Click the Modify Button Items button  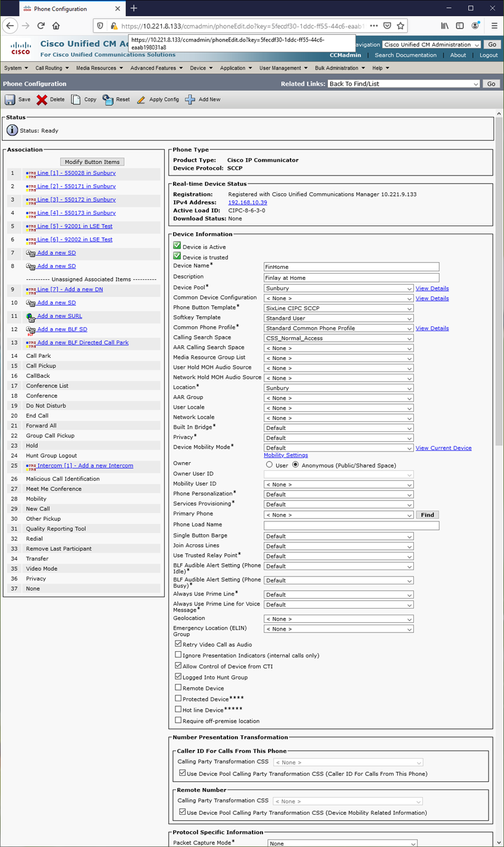pyautogui.click(x=93, y=162)
